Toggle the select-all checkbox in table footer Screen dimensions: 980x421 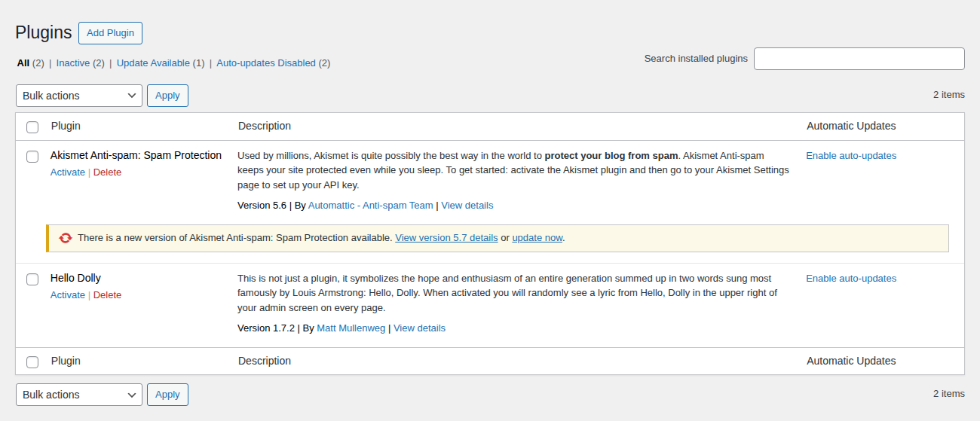tap(32, 362)
